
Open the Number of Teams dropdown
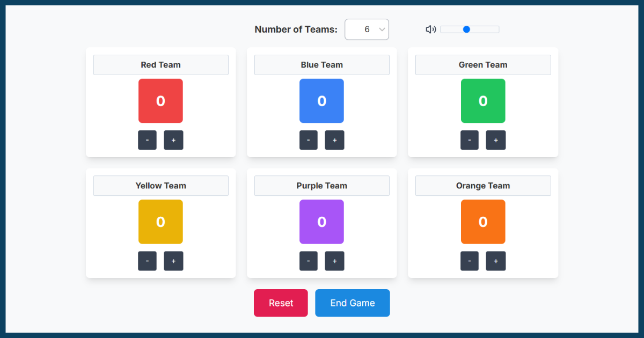[x=367, y=30]
